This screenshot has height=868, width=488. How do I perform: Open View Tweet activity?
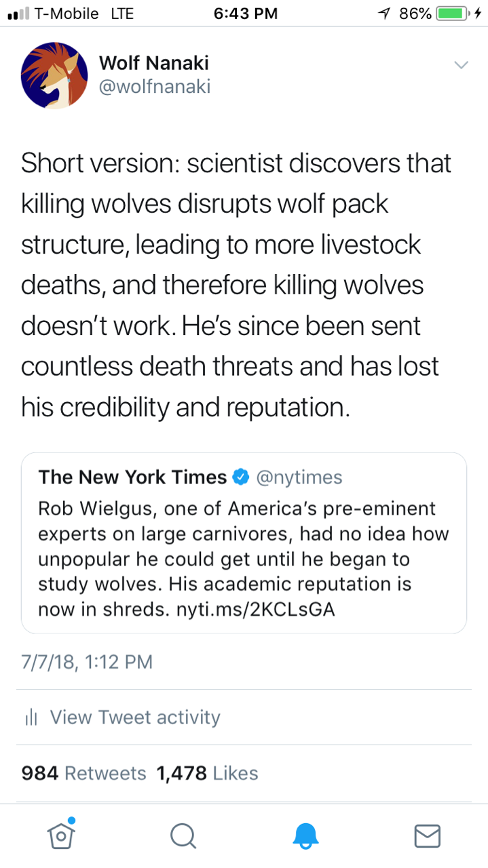(x=135, y=717)
